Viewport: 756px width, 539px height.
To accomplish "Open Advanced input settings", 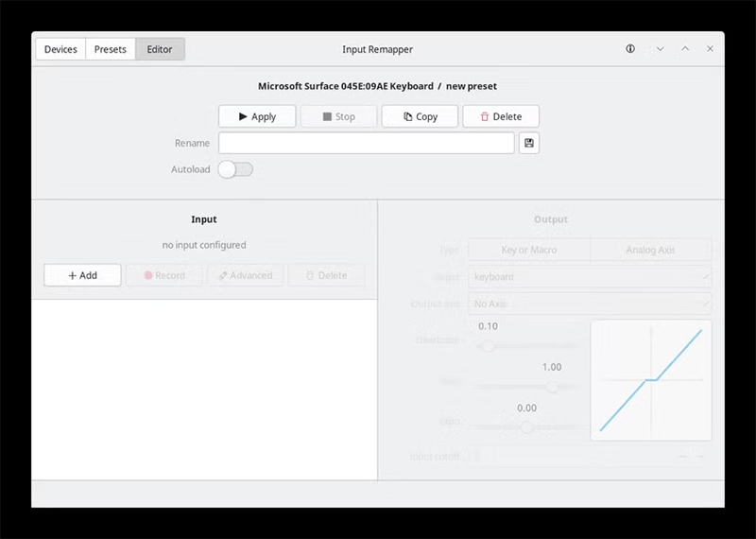I will coord(246,275).
